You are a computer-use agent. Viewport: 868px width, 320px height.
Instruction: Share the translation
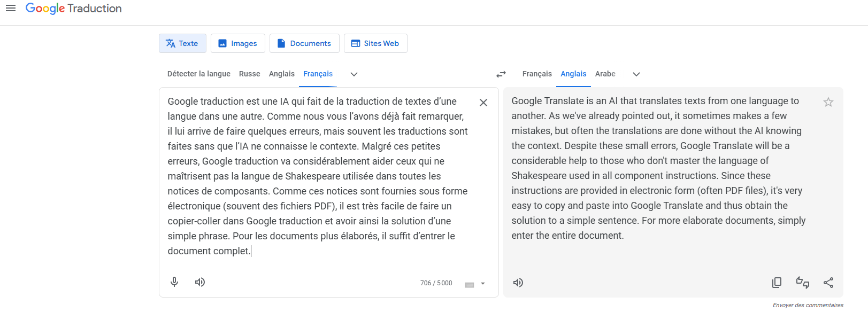point(828,283)
